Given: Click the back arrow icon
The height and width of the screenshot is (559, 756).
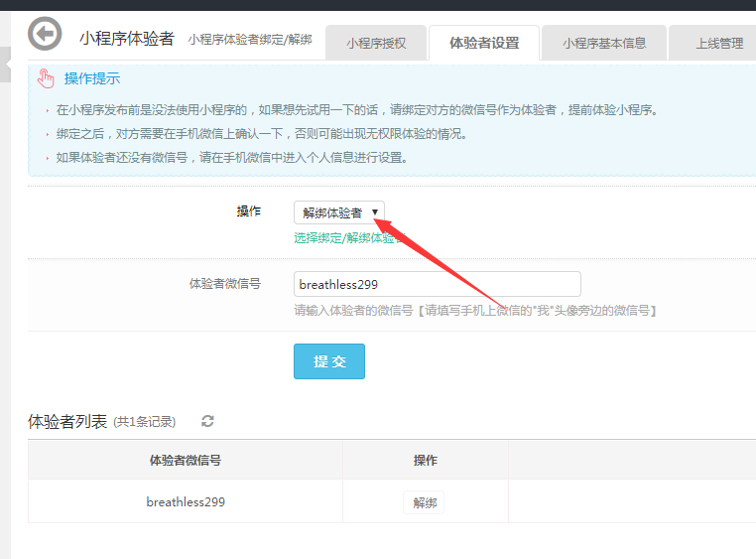Looking at the screenshot, I should pos(45,35).
